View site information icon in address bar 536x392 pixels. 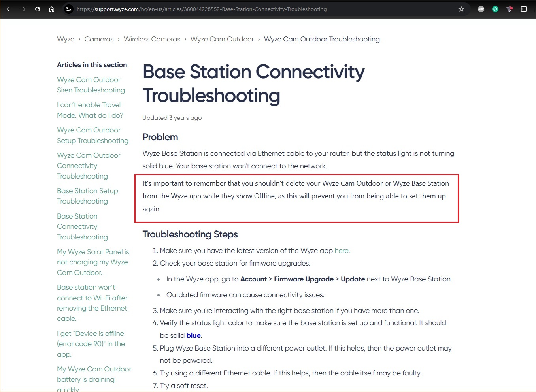click(x=69, y=9)
